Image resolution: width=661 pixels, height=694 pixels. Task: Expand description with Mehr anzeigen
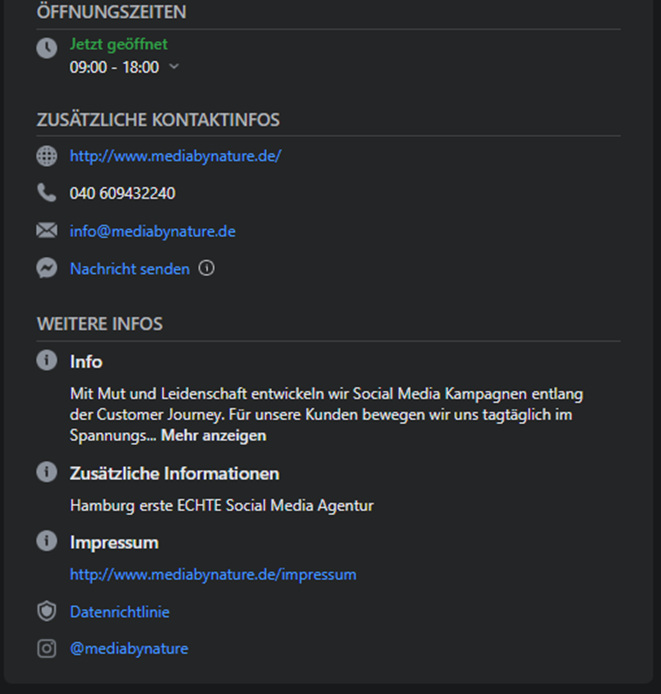pyautogui.click(x=213, y=436)
